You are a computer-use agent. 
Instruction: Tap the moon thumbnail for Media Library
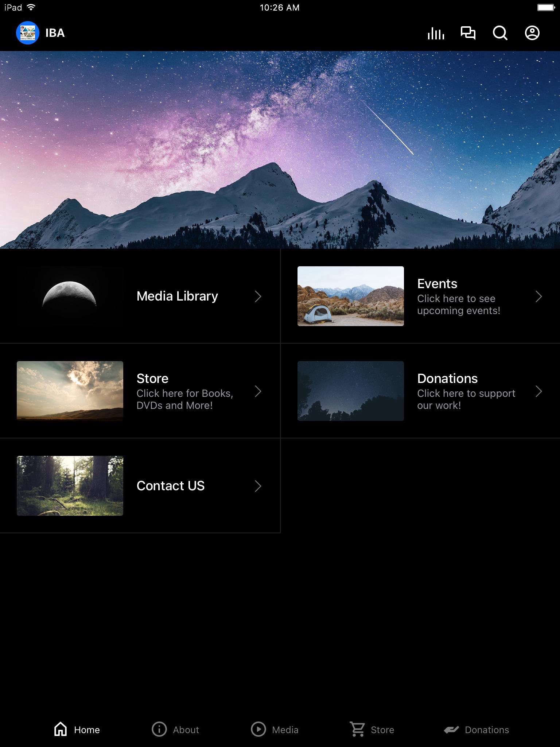click(70, 296)
